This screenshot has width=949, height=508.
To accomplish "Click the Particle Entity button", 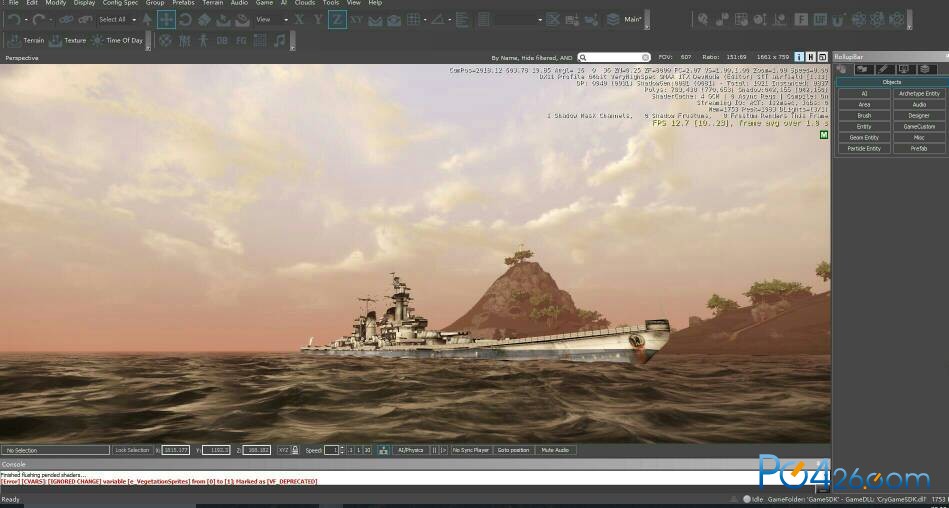I will 864,148.
